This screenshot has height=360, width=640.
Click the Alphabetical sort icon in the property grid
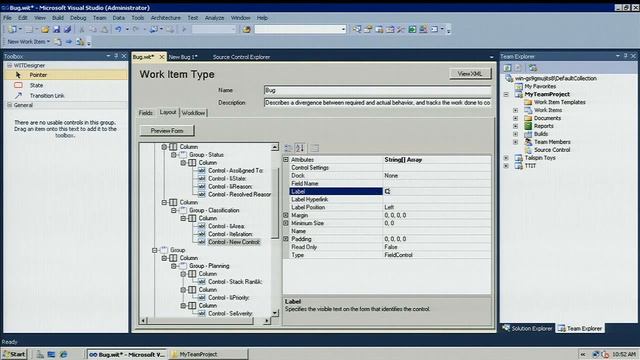300,148
